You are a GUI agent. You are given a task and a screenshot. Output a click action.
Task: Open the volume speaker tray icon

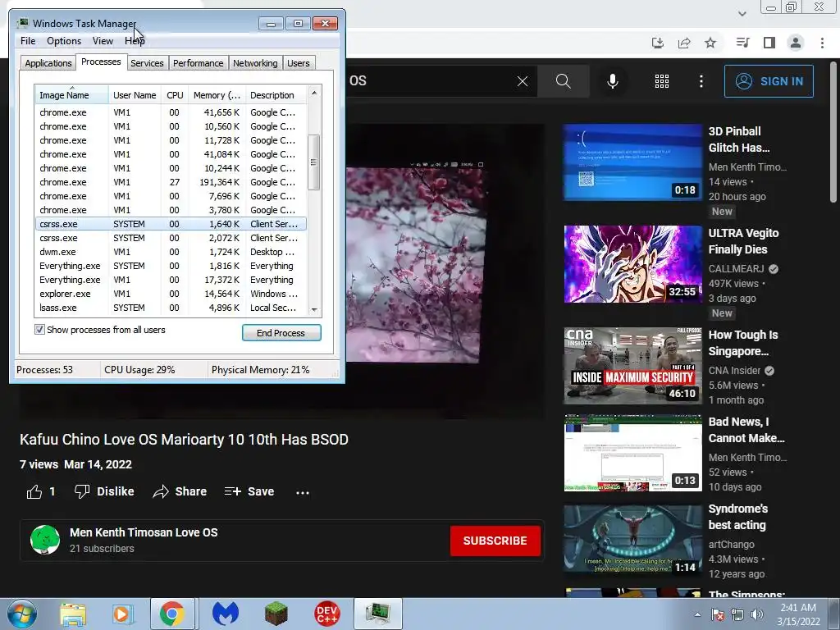coord(756,614)
